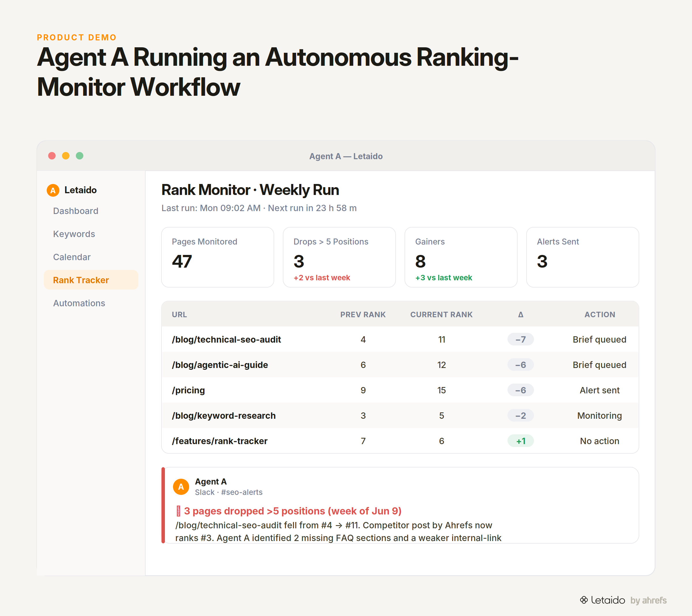Image resolution: width=692 pixels, height=616 pixels.
Task: Click the red alert emoji in alert headline
Action: tap(178, 511)
